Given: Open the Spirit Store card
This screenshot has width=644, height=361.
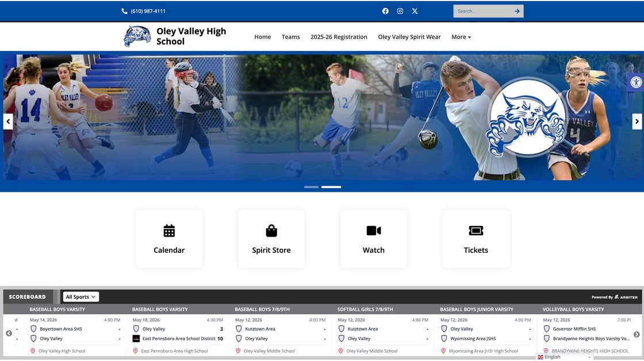Looking at the screenshot, I should click(x=271, y=240).
